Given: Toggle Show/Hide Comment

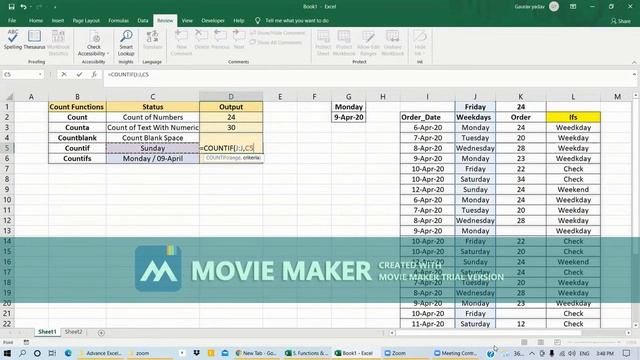Looking at the screenshot, I should tap(278, 33).
